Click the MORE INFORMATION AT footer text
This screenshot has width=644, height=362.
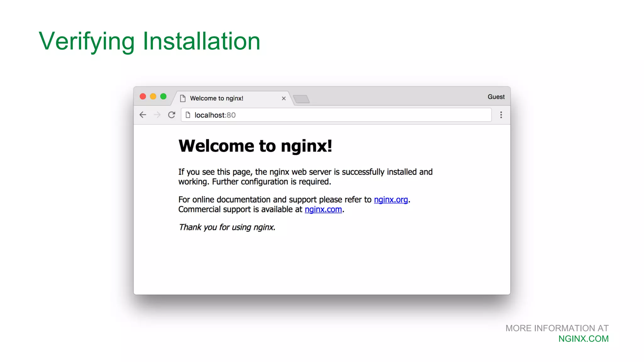tap(557, 328)
